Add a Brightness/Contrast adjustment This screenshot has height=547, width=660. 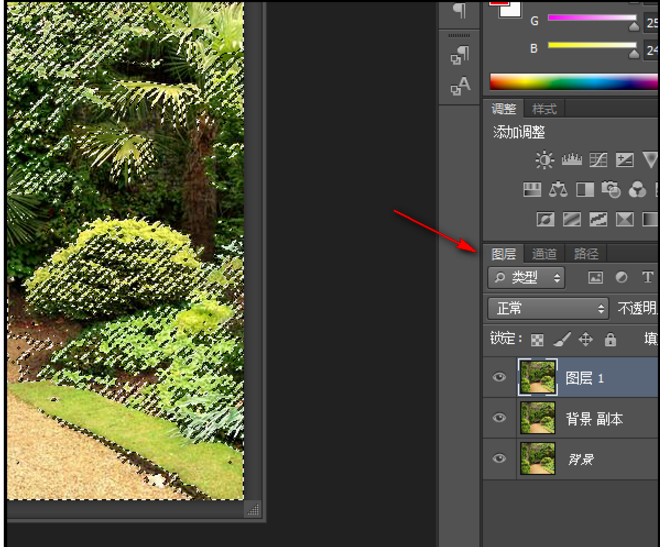pyautogui.click(x=544, y=160)
